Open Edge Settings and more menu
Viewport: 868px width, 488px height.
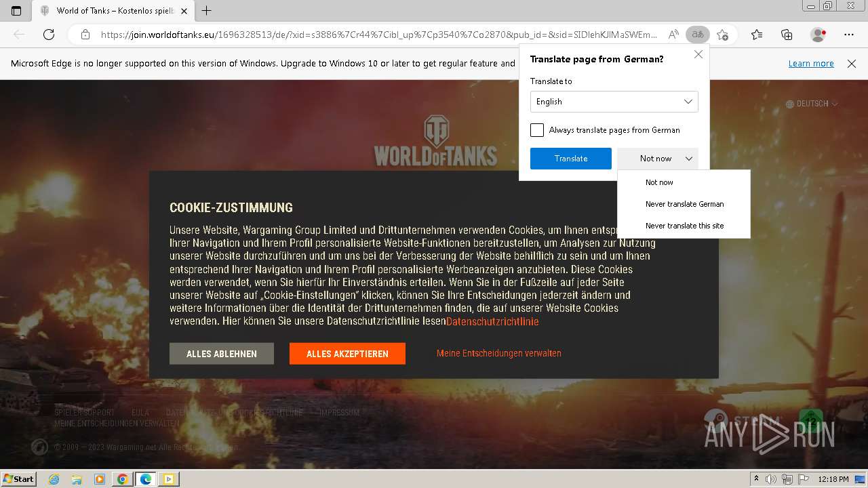849,35
